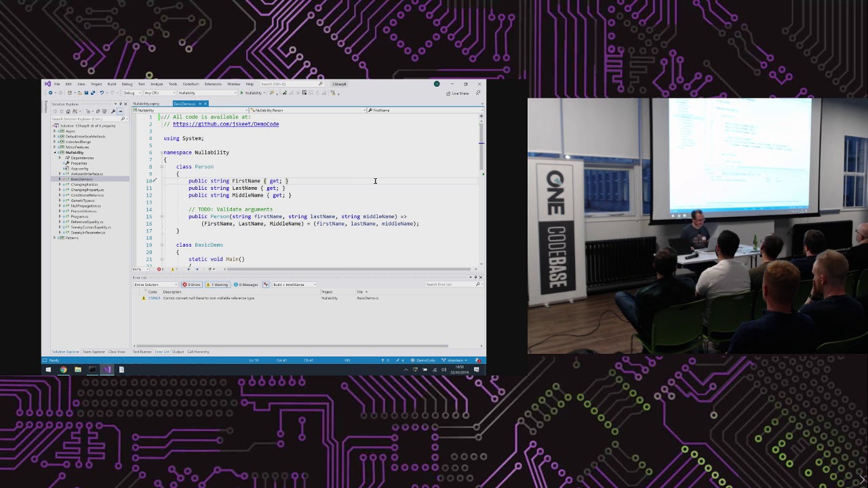Switch to the Output tab
Screen dimensions: 868x488
click(x=178, y=352)
